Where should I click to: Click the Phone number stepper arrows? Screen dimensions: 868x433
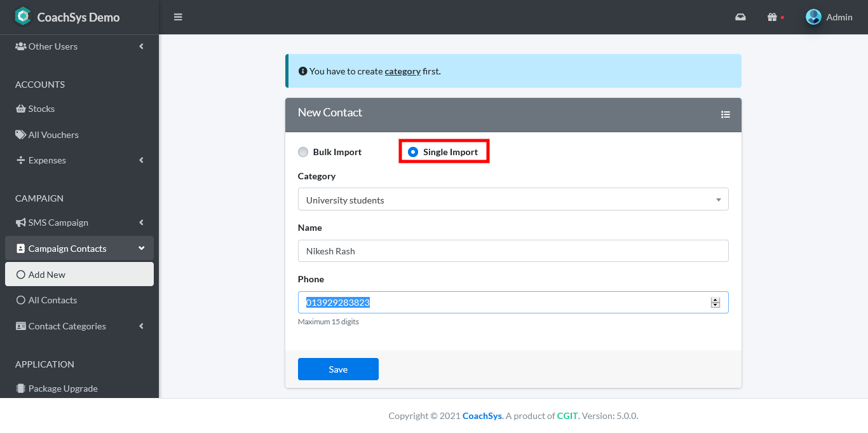tap(715, 303)
